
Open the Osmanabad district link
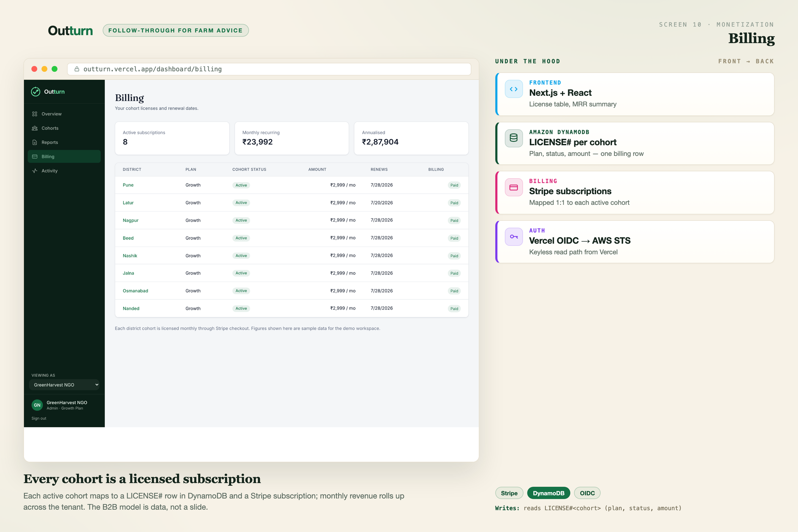(x=135, y=291)
